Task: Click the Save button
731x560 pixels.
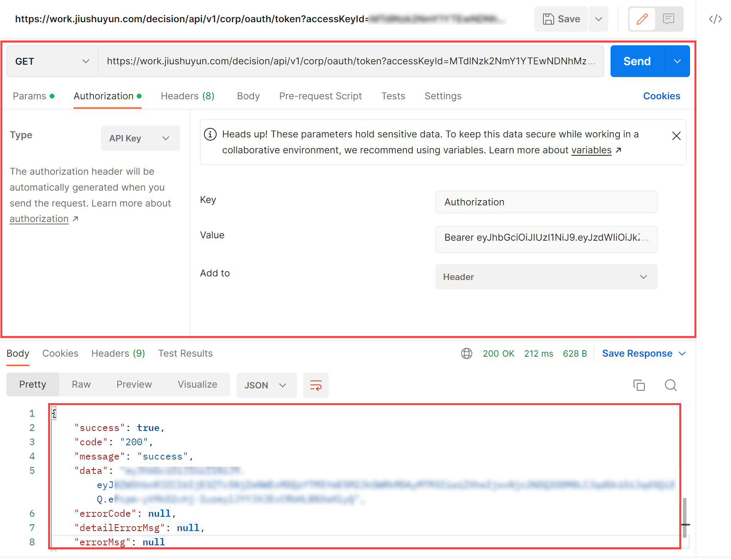Action: [x=561, y=19]
